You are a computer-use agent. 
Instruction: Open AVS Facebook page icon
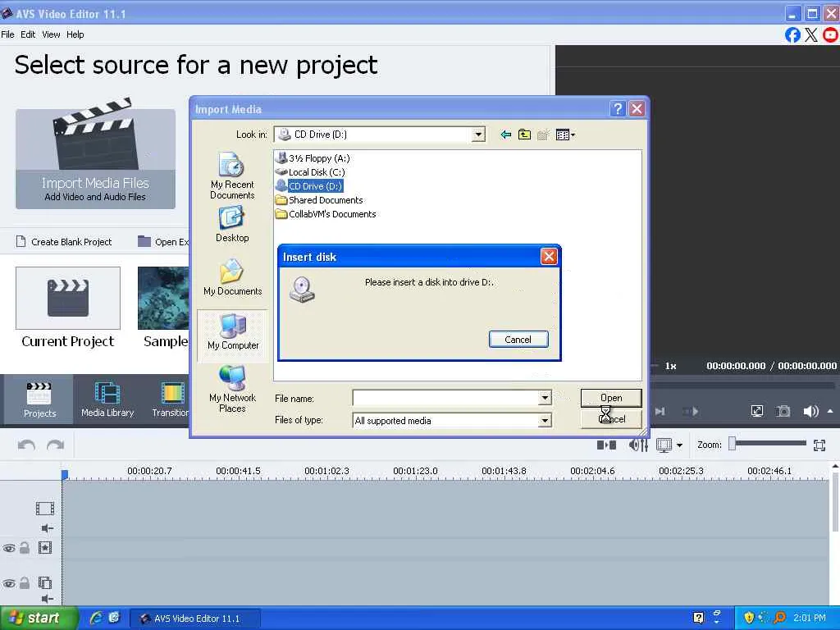point(793,34)
